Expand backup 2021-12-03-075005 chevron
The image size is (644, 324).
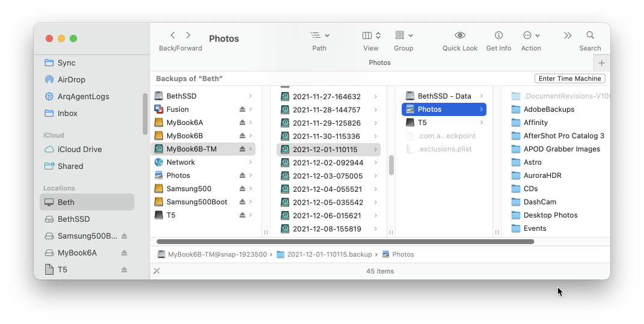click(375, 176)
